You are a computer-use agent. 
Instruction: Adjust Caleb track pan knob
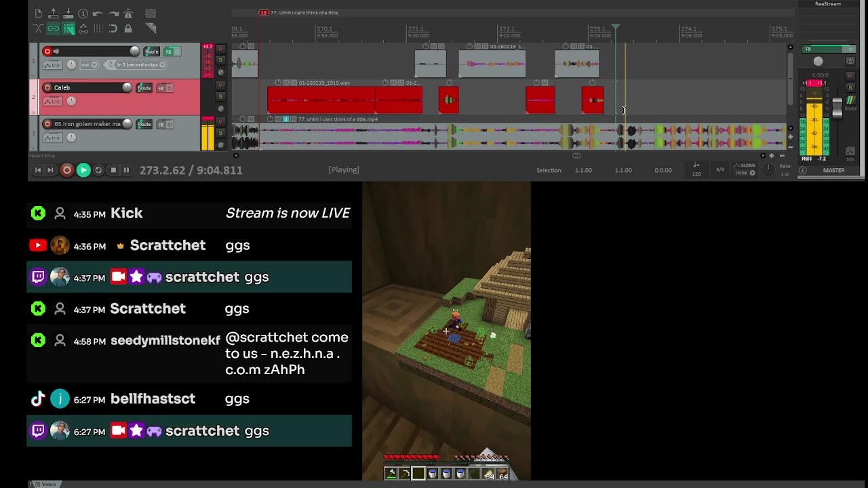tap(72, 102)
